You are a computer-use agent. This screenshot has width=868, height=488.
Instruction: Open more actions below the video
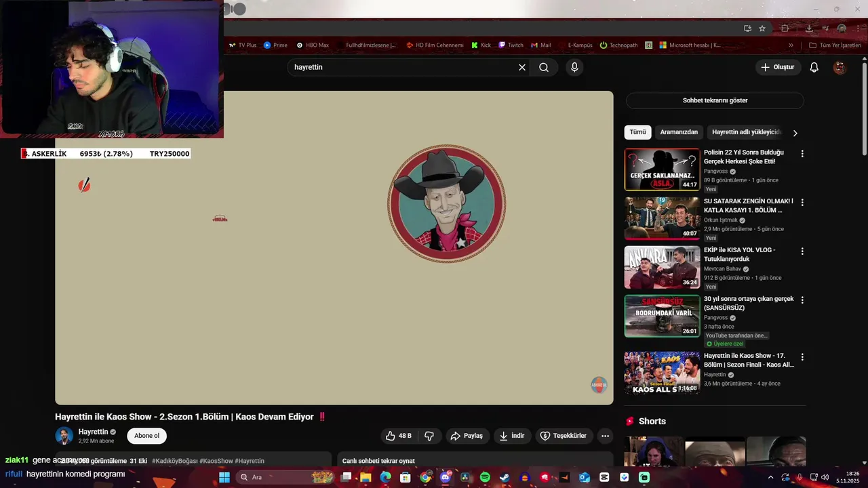[x=606, y=436]
